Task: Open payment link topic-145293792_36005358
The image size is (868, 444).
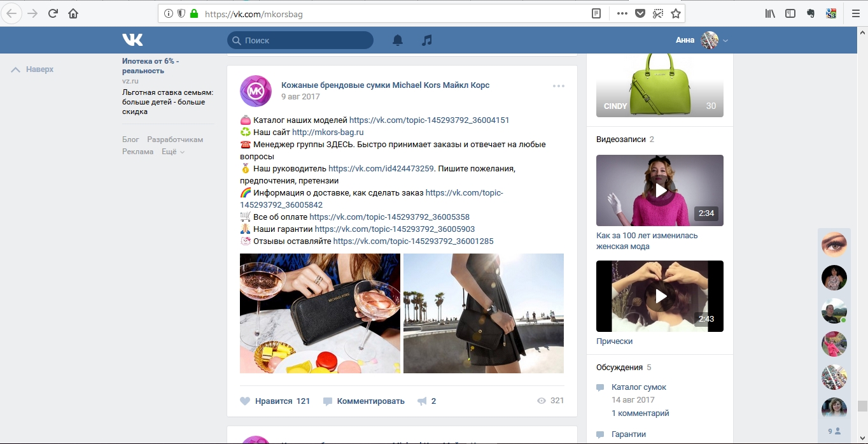Action: click(389, 217)
